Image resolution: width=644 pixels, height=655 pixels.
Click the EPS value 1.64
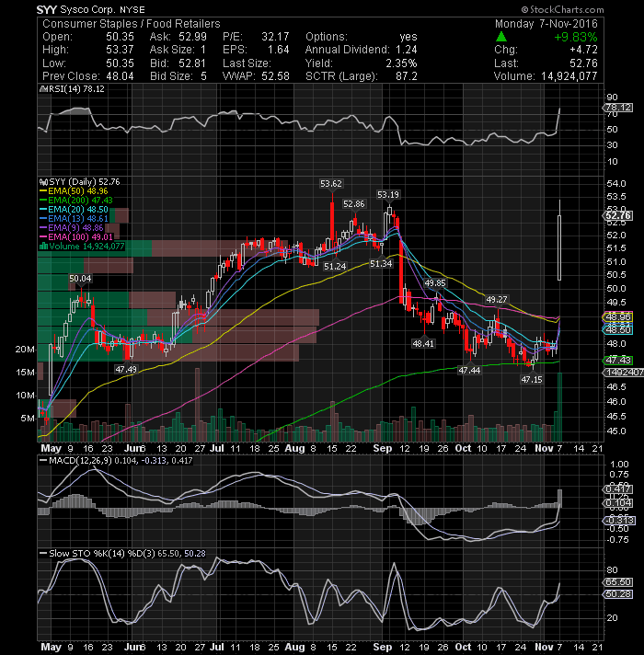point(279,50)
